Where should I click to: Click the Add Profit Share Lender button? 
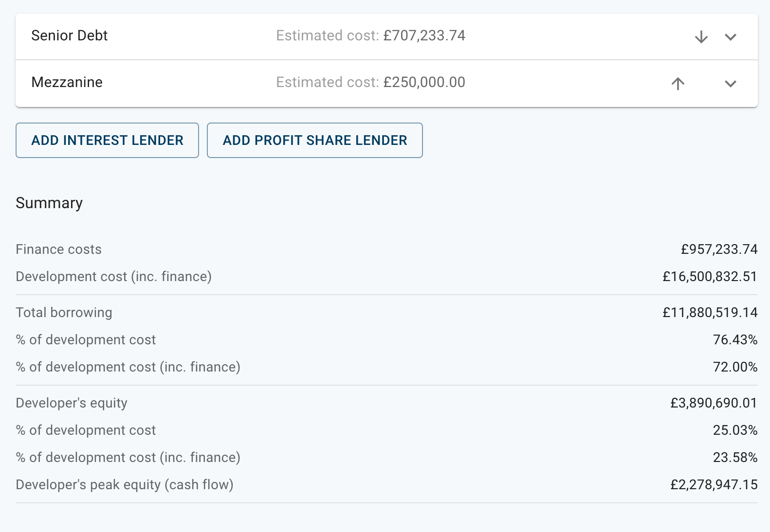314,140
